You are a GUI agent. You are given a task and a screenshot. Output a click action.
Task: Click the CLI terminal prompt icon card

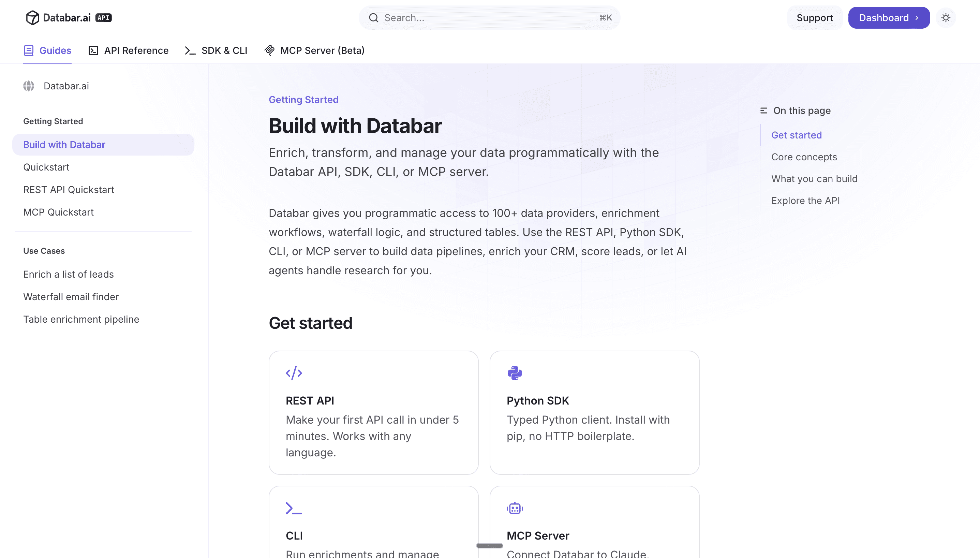click(x=294, y=508)
